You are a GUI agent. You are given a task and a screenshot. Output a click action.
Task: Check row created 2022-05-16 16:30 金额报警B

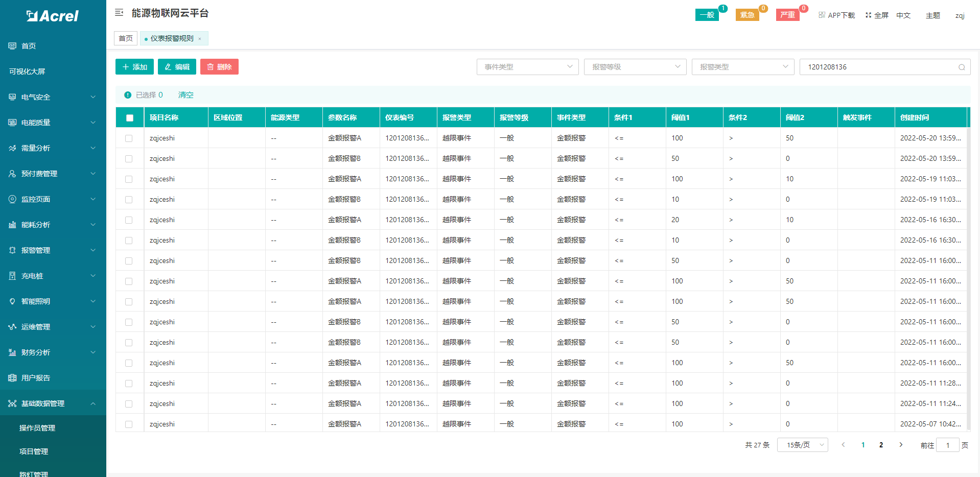129,241
